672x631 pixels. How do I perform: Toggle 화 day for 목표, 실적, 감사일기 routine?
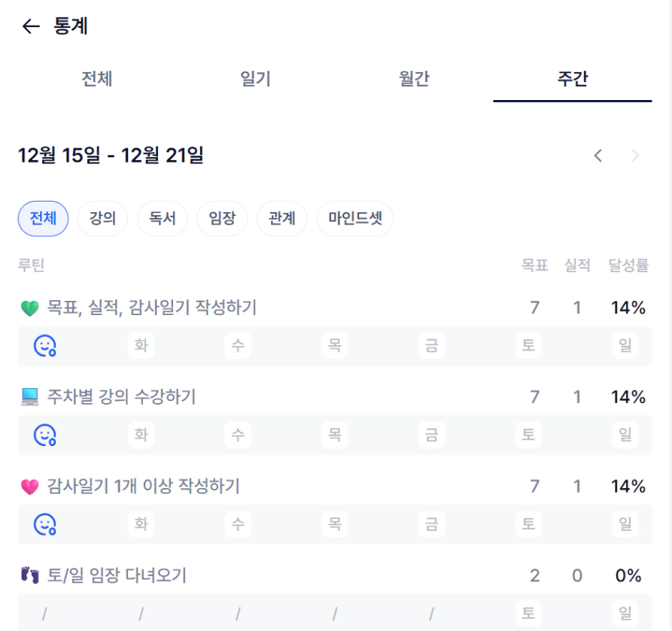pos(141,346)
